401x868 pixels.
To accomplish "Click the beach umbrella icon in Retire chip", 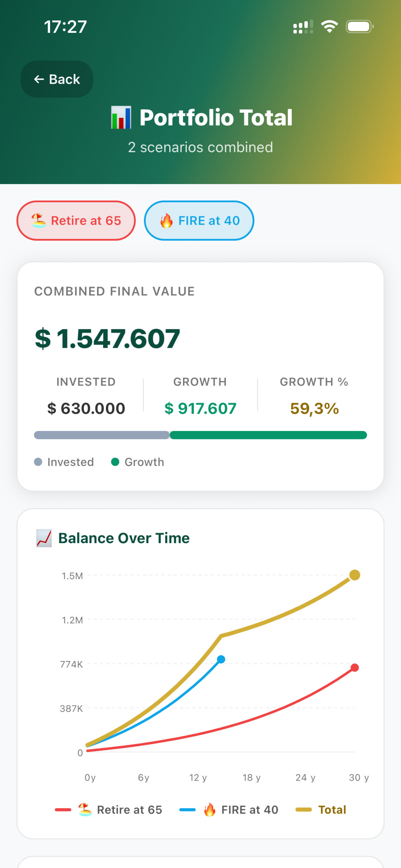I will coord(39,221).
